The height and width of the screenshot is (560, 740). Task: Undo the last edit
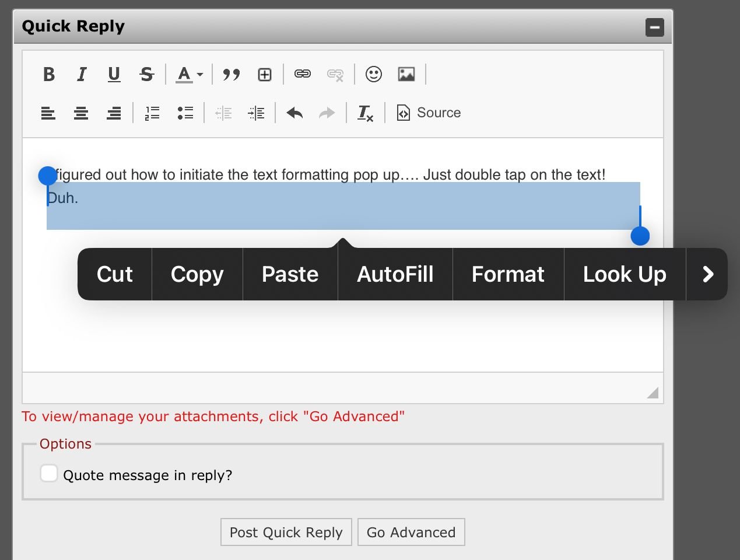(x=294, y=113)
